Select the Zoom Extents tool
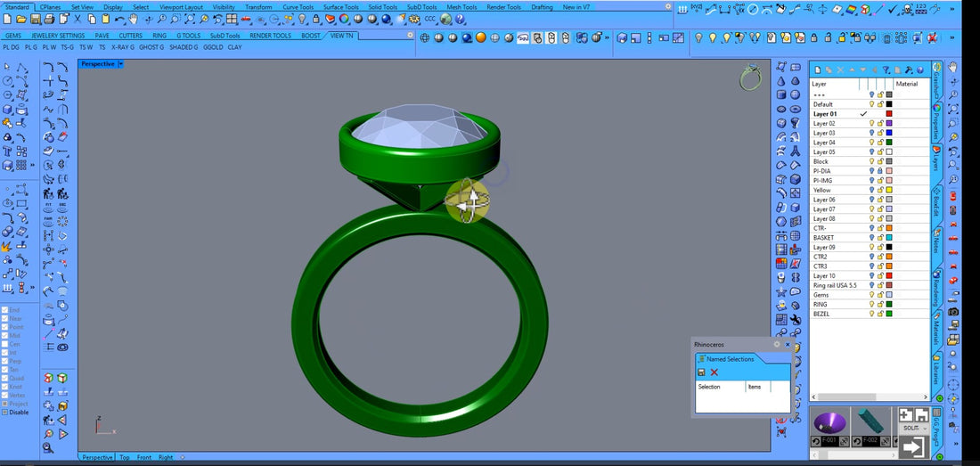 pyautogui.click(x=190, y=19)
